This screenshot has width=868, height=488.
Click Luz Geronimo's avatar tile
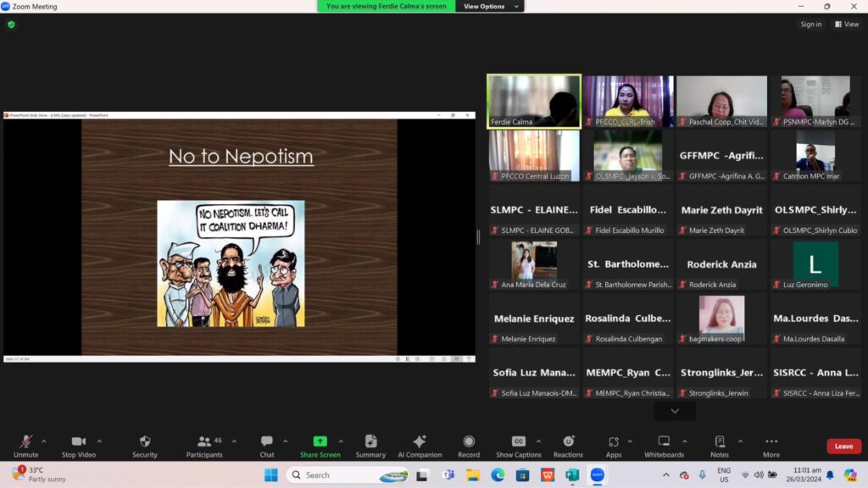pyautogui.click(x=815, y=264)
